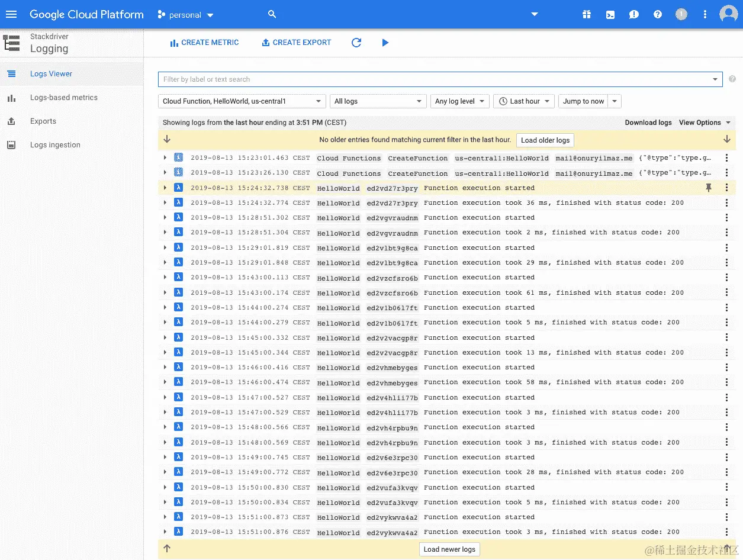Expand the 15:24:32.774 log entry
Image resolution: width=743 pixels, height=560 pixels.
165,202
